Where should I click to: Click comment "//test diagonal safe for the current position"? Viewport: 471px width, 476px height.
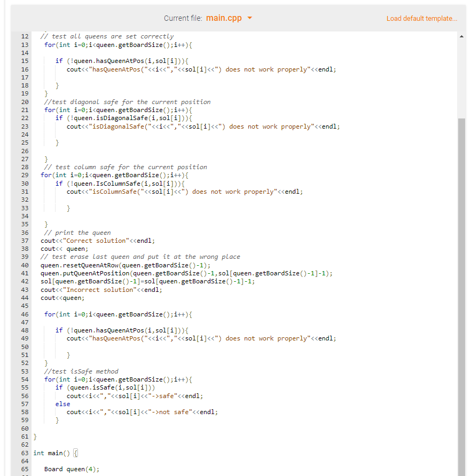click(127, 102)
